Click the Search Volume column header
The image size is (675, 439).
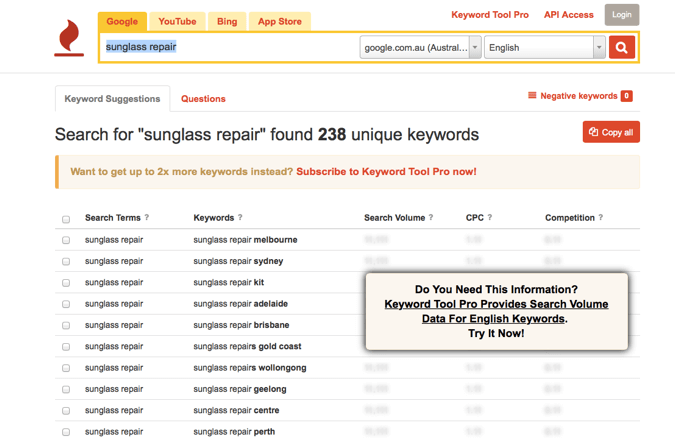pos(394,218)
